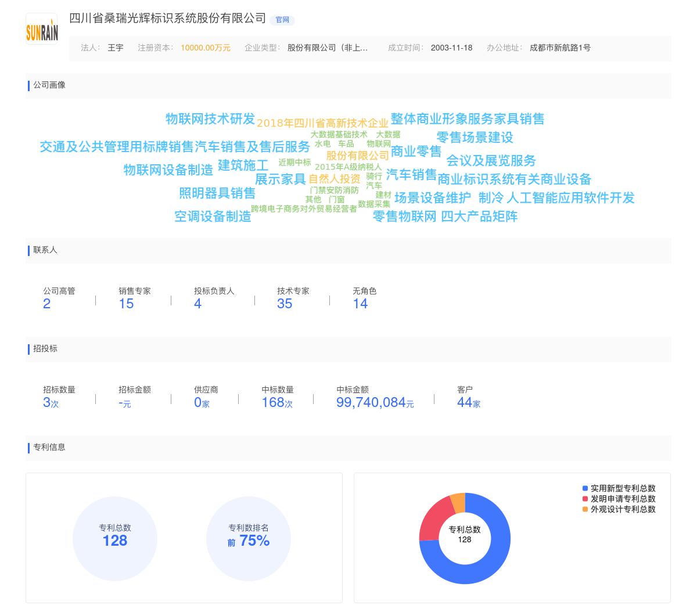Expand the truncated 企业类型 股份有限公司 value
The height and width of the screenshot is (616, 697).
(x=328, y=48)
